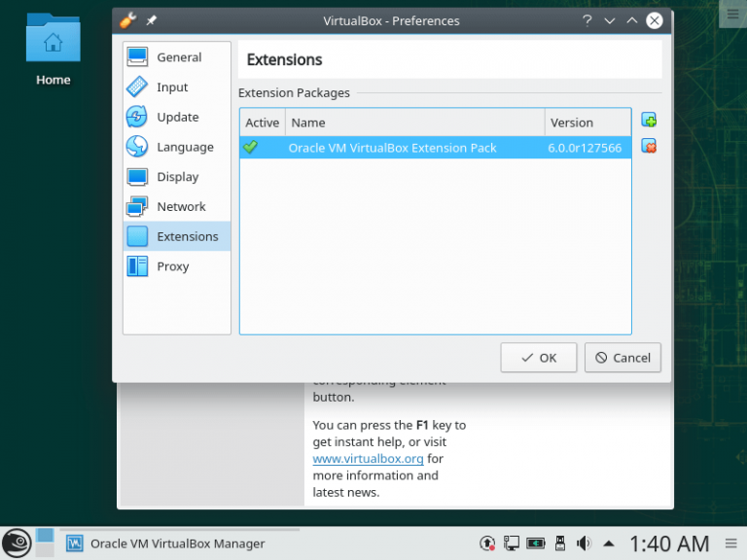Close the Preferences dialog
Viewport: 747px width, 560px height.
pos(655,20)
